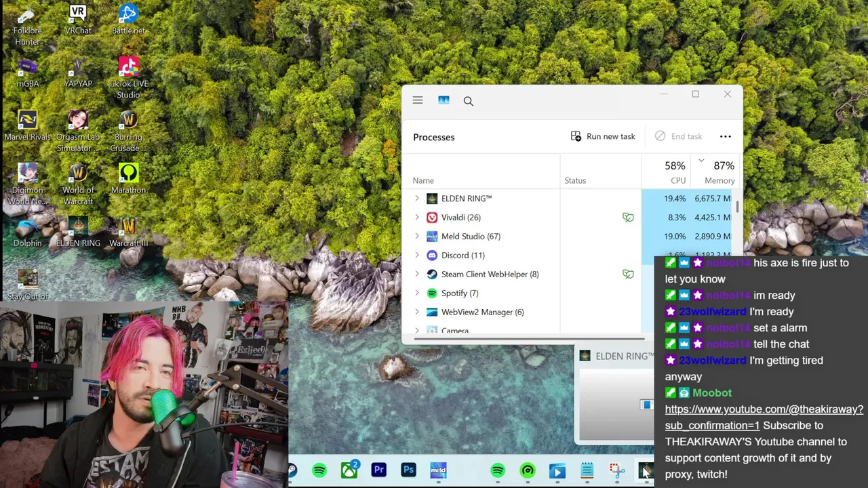The height and width of the screenshot is (488, 868).
Task: Select Steam Client WebHelper process icon
Action: point(432,274)
